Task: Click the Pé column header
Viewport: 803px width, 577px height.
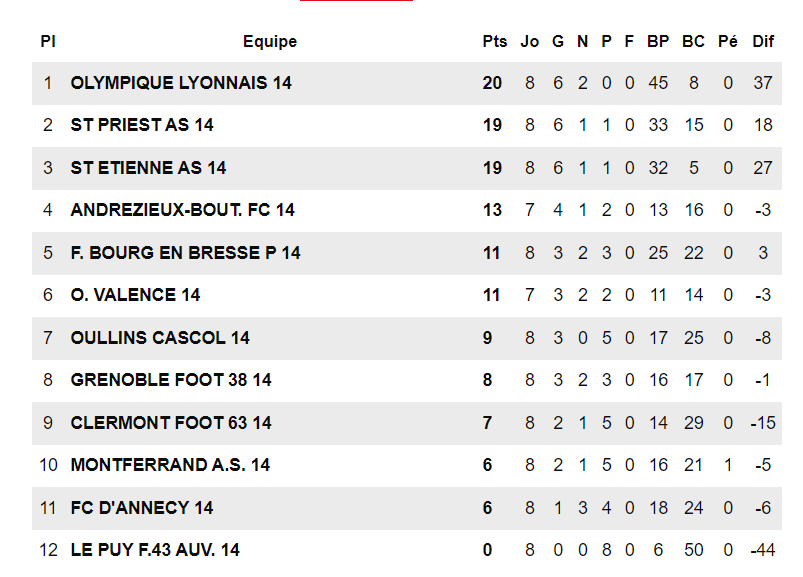Action: pos(728,41)
